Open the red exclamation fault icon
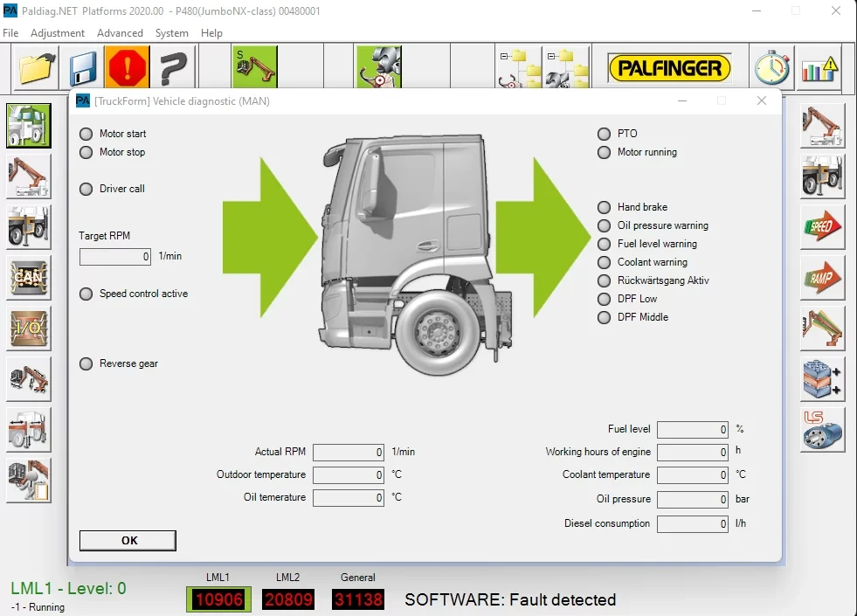Viewport: 857px width, 616px height. click(128, 67)
